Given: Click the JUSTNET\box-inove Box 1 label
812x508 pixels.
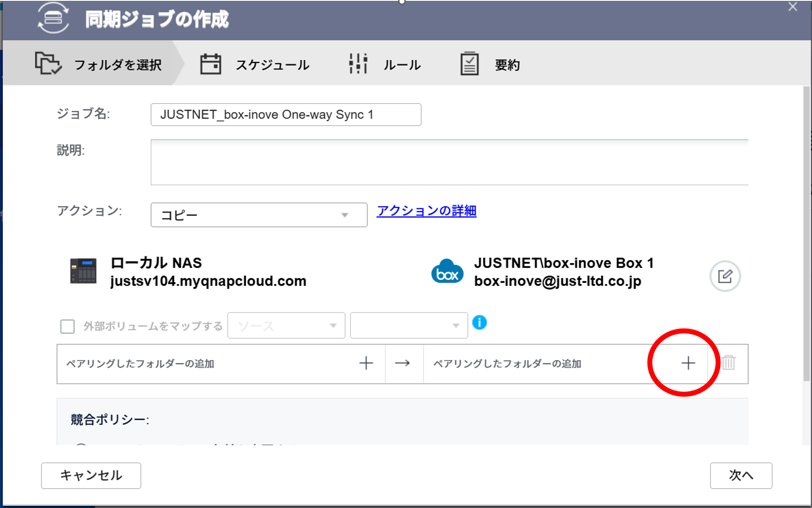Looking at the screenshot, I should [x=564, y=263].
